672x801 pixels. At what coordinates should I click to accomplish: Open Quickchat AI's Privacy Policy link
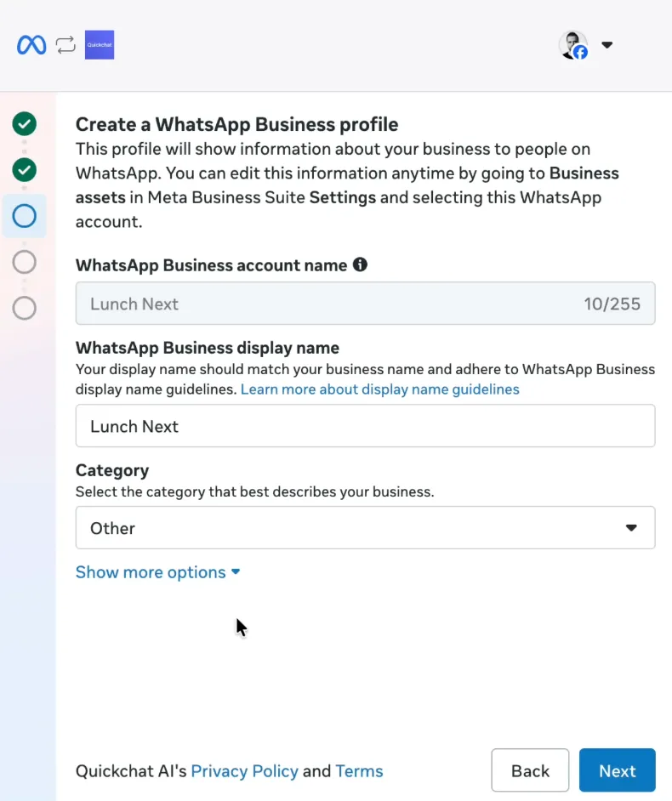click(244, 771)
